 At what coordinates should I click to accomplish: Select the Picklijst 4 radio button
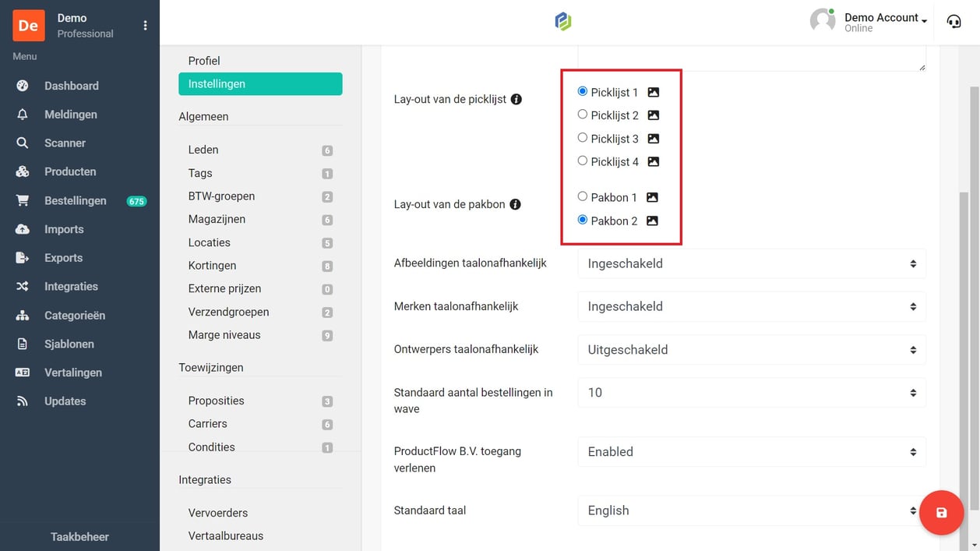583,161
